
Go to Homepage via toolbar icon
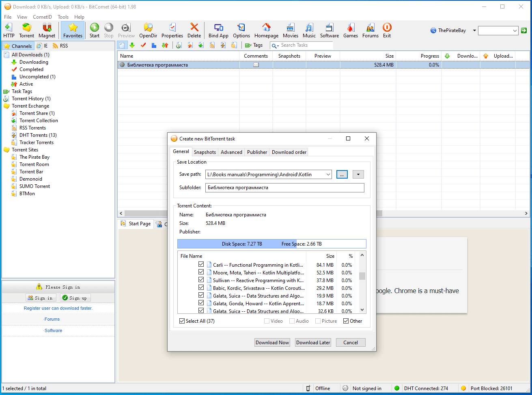266,30
